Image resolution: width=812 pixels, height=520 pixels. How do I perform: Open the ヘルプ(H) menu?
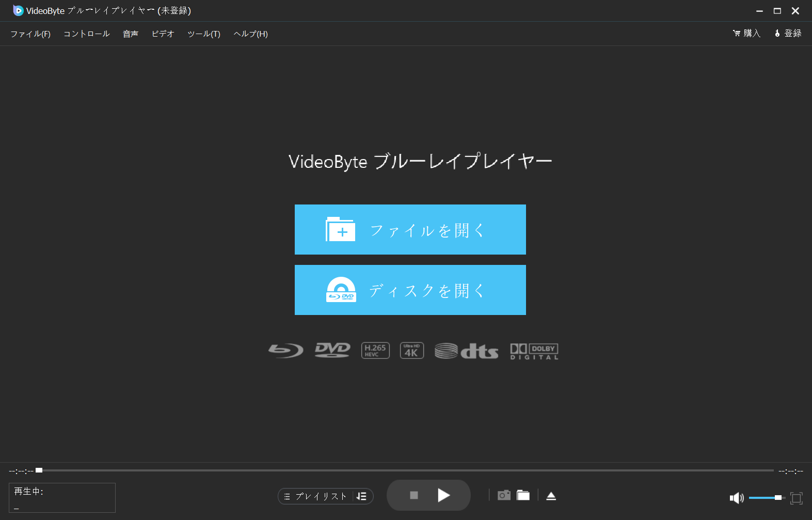250,34
